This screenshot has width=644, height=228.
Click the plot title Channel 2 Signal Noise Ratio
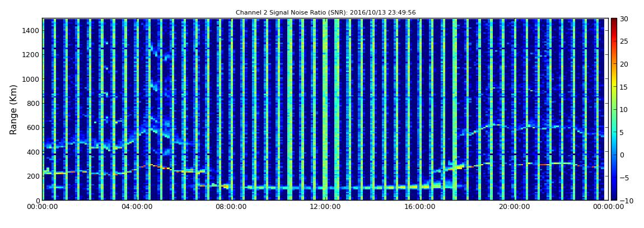tap(326, 13)
